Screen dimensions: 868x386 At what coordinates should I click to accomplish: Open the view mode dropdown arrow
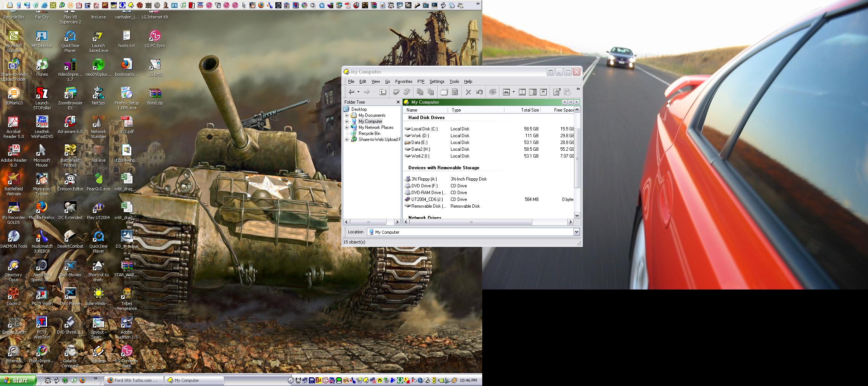513,92
